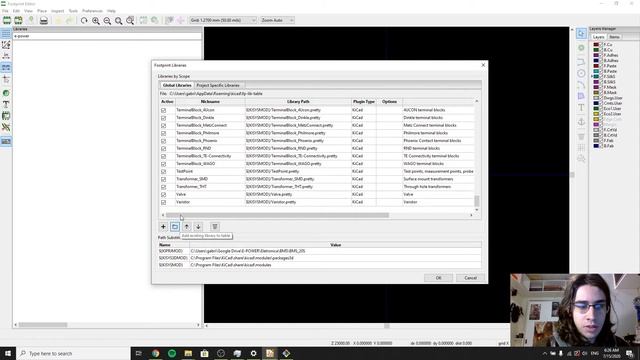Click the Valve nickname cell

tap(210, 195)
